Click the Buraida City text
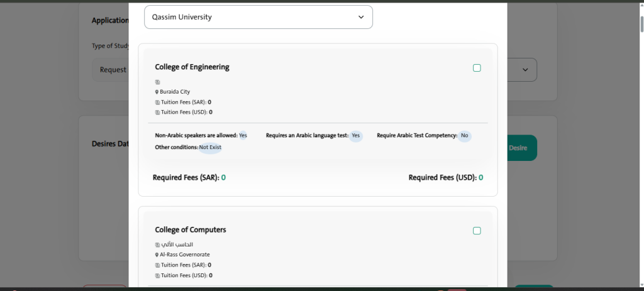Image resolution: width=644 pixels, height=291 pixels. click(x=175, y=92)
